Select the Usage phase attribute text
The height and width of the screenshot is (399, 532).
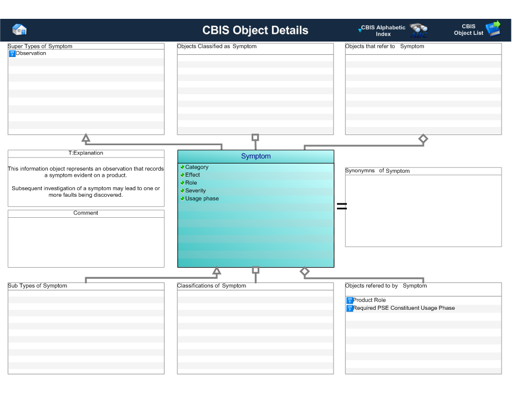pos(202,198)
